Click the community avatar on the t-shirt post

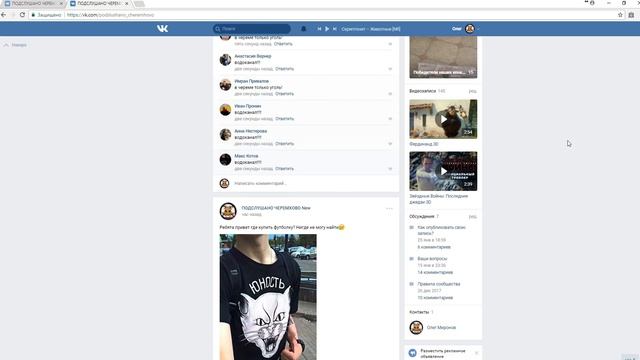click(228, 211)
